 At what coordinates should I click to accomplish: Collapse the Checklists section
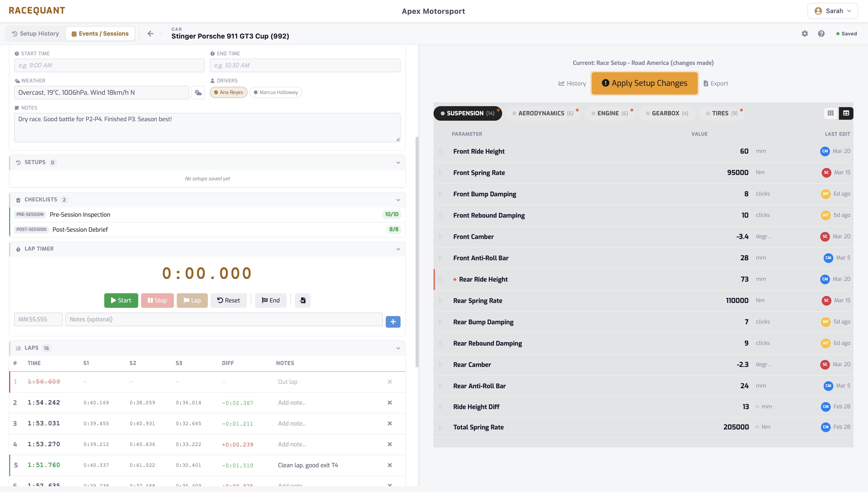tap(398, 200)
